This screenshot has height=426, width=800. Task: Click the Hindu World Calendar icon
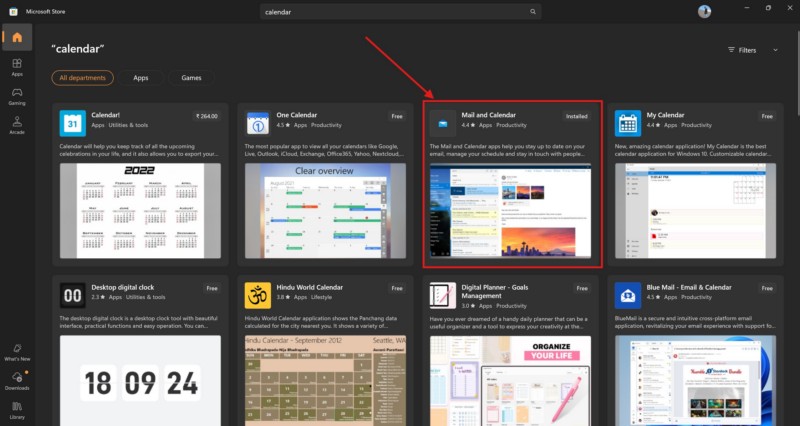coord(257,294)
